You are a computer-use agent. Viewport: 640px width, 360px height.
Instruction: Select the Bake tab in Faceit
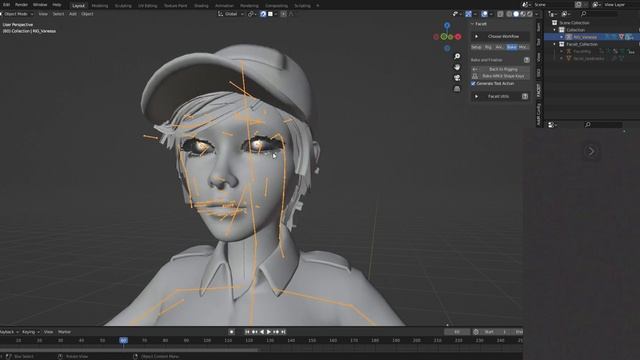pyautogui.click(x=511, y=47)
